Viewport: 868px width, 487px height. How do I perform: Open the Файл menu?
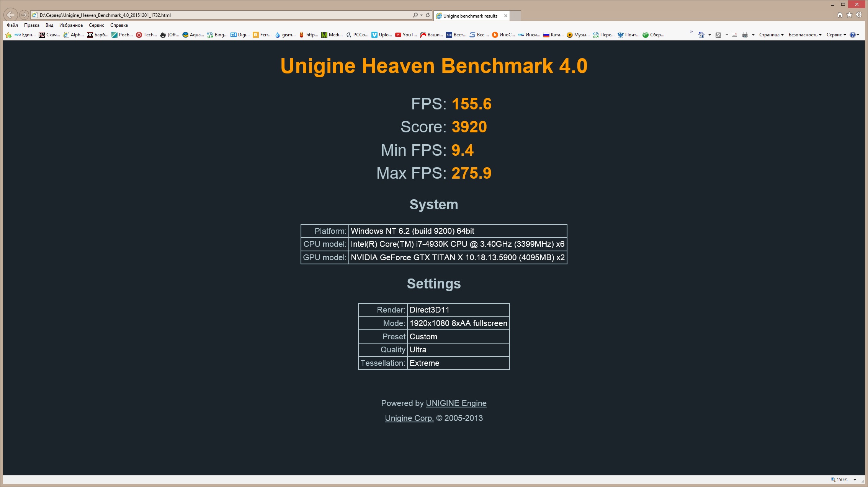click(x=12, y=25)
